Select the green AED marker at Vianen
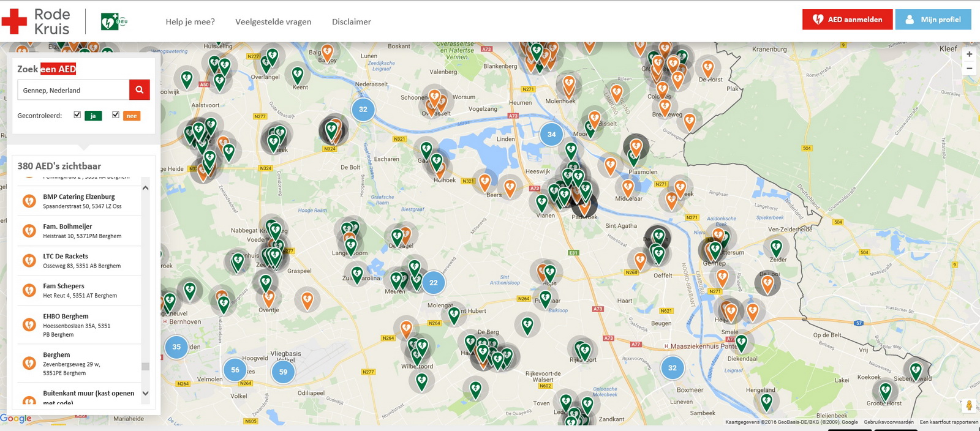This screenshot has height=431, width=980. click(x=542, y=202)
